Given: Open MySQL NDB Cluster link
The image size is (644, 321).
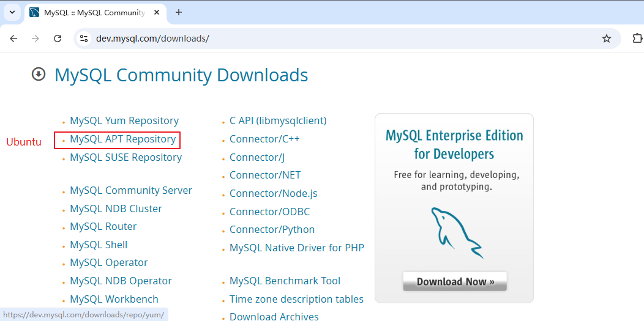Looking at the screenshot, I should 116,208.
